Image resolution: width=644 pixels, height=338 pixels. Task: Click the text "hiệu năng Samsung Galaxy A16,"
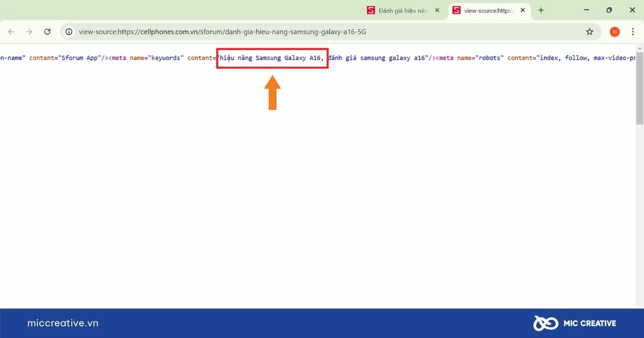tap(272, 58)
